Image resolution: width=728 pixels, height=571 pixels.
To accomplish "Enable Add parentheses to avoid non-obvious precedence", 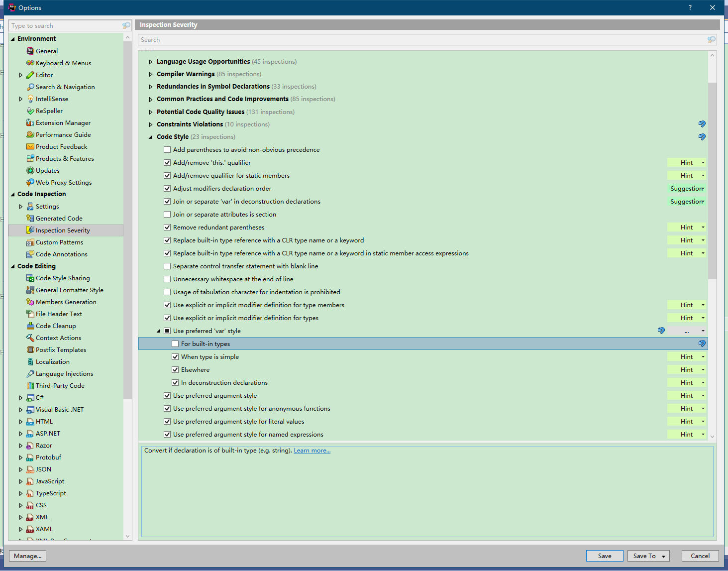I will point(167,149).
